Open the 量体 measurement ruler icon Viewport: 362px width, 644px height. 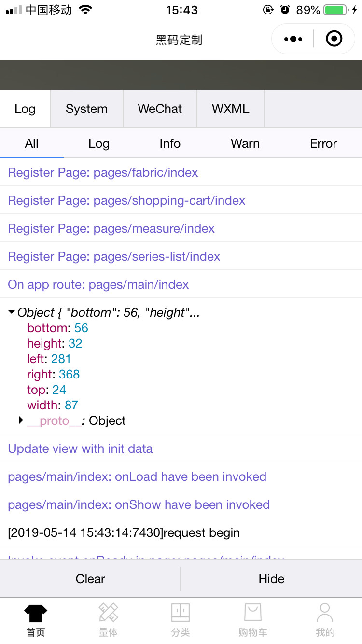pos(108,613)
